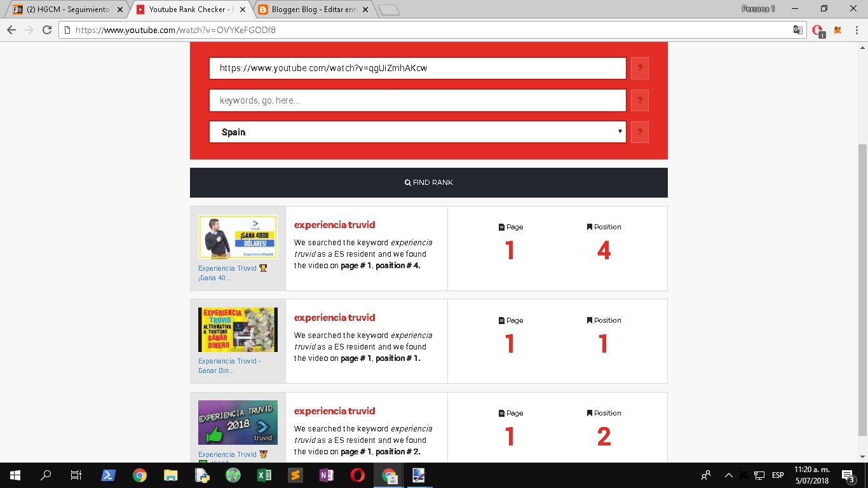Viewport: 868px width, 488px height.
Task: Click the browser address bar
Action: (x=432, y=30)
